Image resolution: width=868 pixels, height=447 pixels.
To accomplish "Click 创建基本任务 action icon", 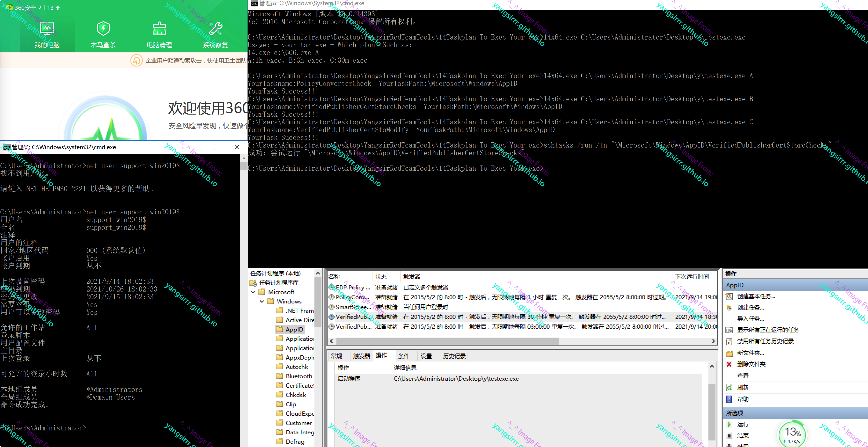I will click(729, 296).
